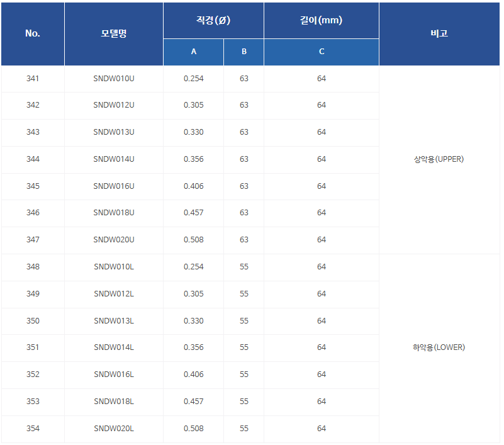This screenshot has width=504, height=445.
Task: Click the 모델명 column header
Action: pyautogui.click(x=114, y=33)
